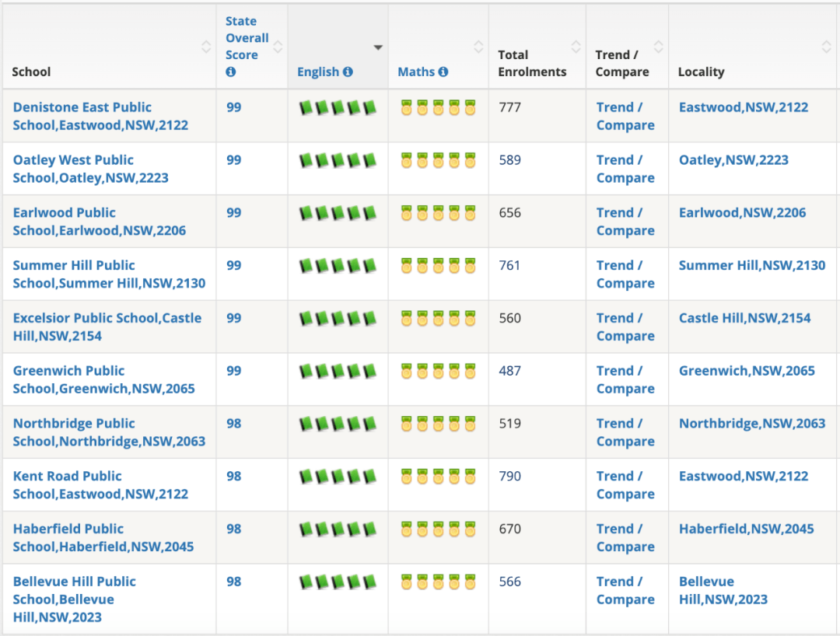Toggle English column descending sort arrow
Image resolution: width=840 pixels, height=636 pixels.
pos(378,47)
